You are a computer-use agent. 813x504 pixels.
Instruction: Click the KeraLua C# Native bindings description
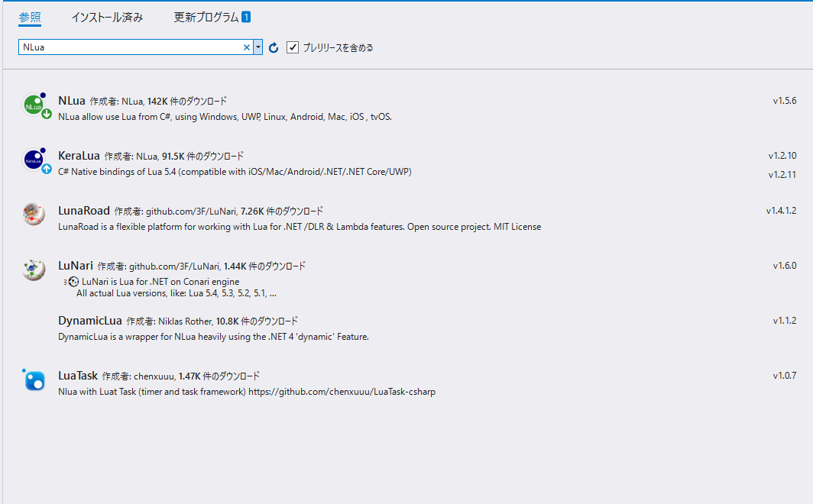tap(235, 172)
